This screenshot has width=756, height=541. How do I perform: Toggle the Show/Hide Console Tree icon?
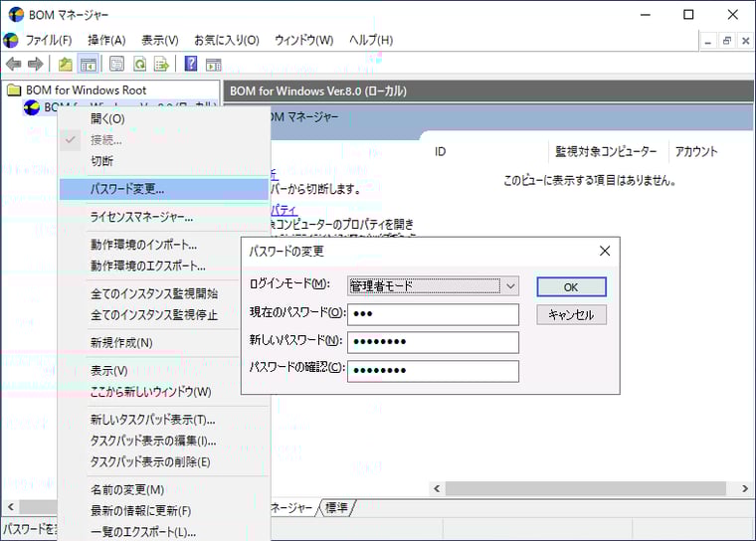point(89,64)
